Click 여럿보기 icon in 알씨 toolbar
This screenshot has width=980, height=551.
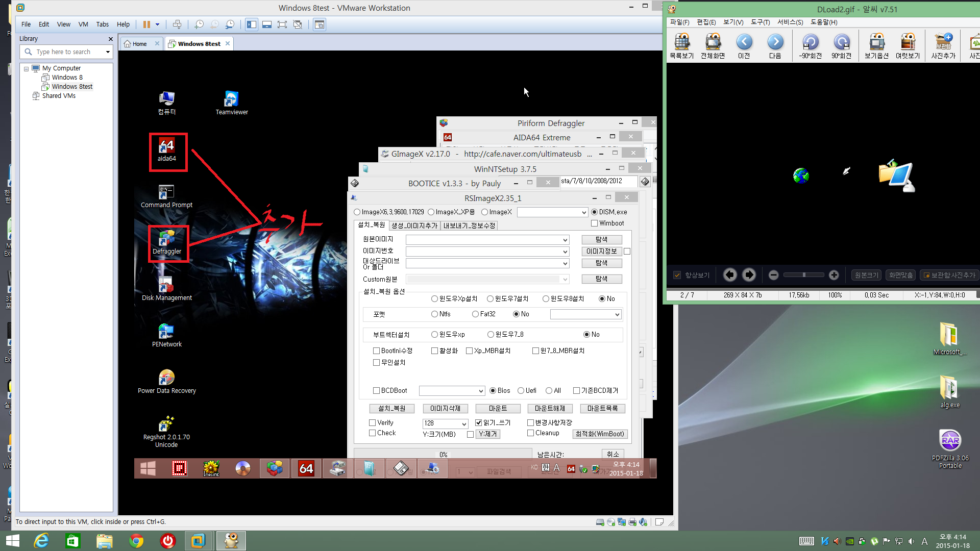tap(908, 46)
